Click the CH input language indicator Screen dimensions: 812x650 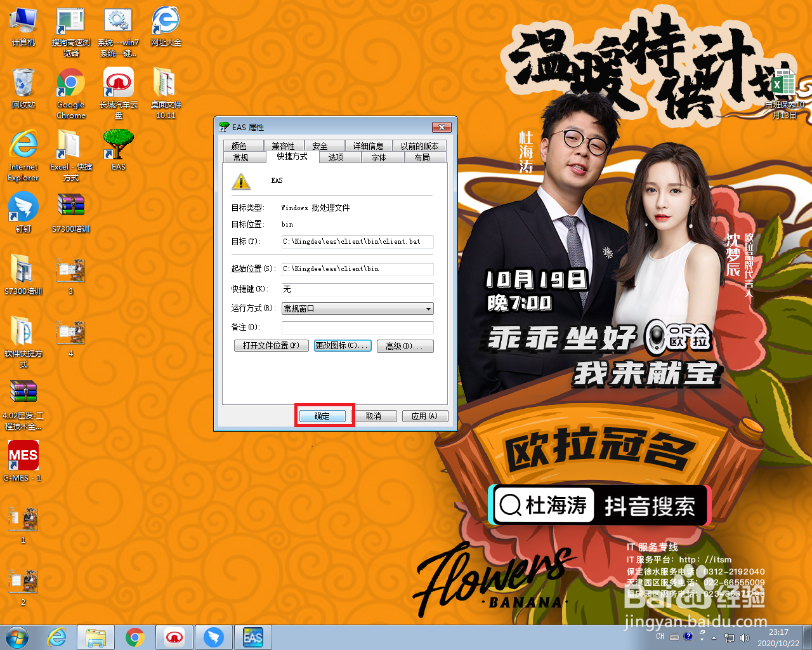660,637
